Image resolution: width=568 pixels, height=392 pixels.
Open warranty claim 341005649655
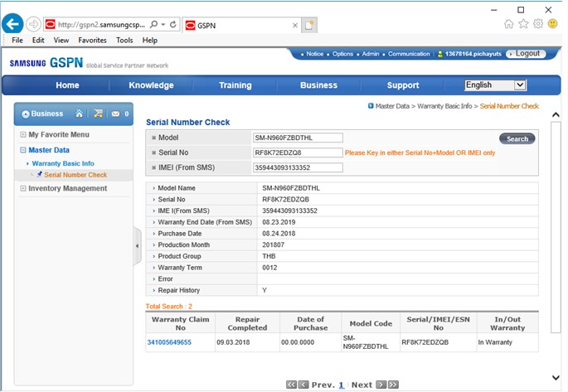169,342
